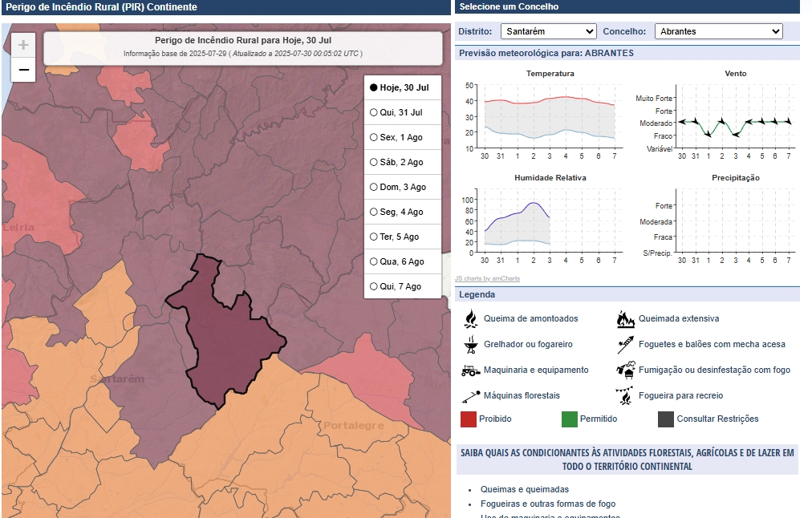Select the Sáb, 2 Ago radio option
The height and width of the screenshot is (518, 812).
coord(374,163)
